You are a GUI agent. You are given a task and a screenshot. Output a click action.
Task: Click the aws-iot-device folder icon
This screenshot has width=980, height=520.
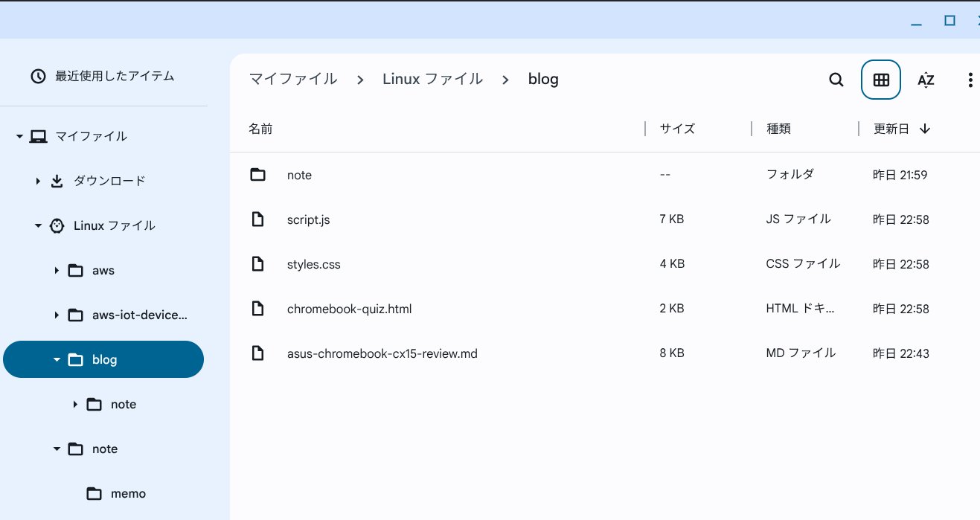pos(75,315)
